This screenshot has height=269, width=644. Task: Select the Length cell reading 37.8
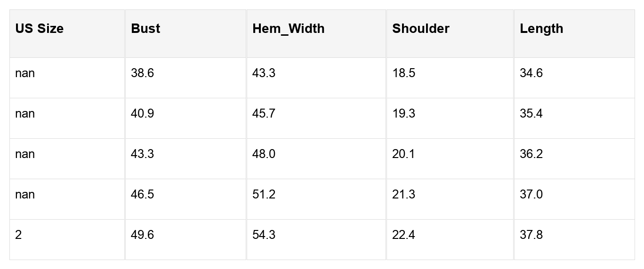[x=531, y=235]
